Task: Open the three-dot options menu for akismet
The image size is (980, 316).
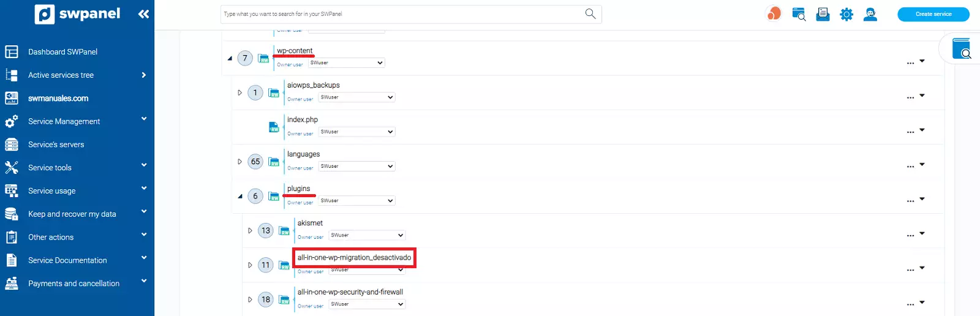Action: [910, 235]
